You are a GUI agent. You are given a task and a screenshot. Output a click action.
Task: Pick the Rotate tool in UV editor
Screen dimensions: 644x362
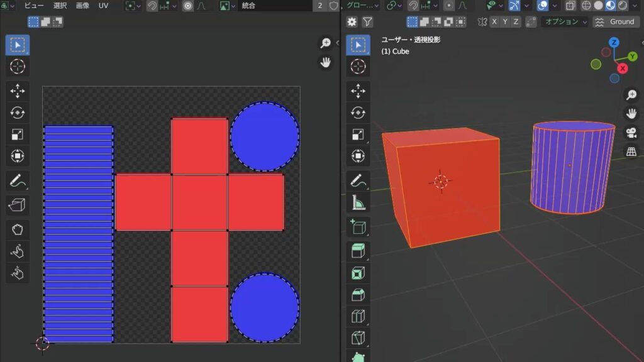(17, 112)
